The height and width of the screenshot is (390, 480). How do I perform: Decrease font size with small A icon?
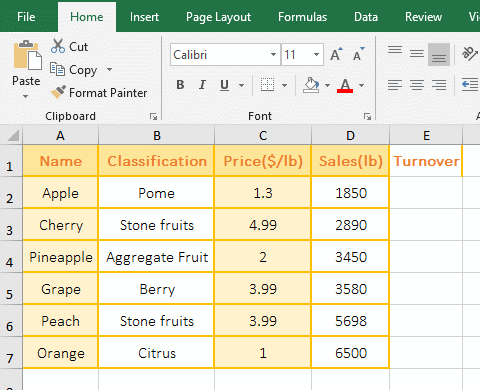coord(358,54)
